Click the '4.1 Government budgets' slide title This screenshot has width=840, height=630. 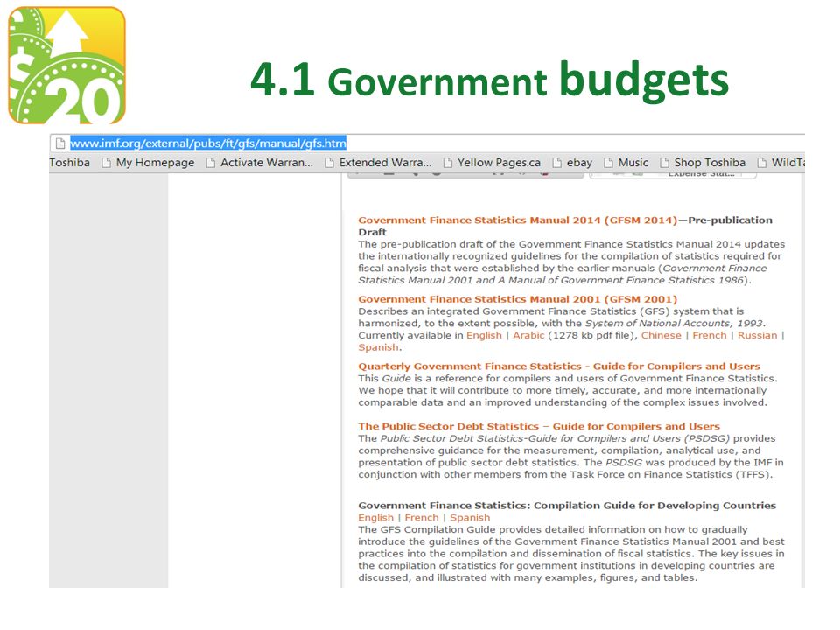click(490, 80)
